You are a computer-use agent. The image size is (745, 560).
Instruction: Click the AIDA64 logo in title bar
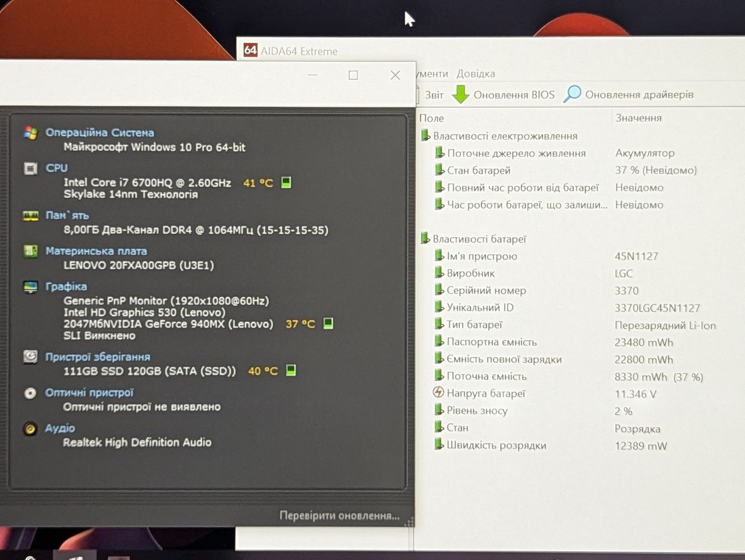coord(250,51)
